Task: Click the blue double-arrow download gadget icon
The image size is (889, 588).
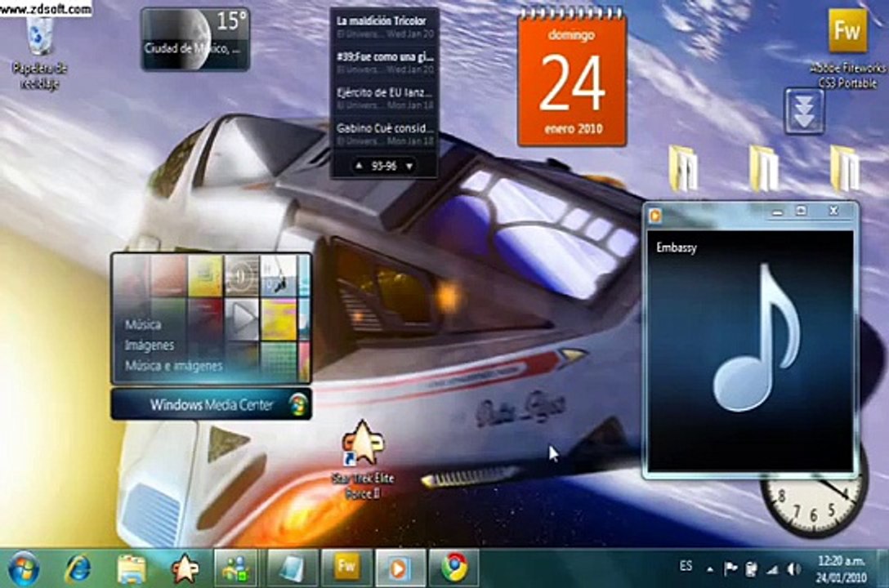Action: point(804,111)
